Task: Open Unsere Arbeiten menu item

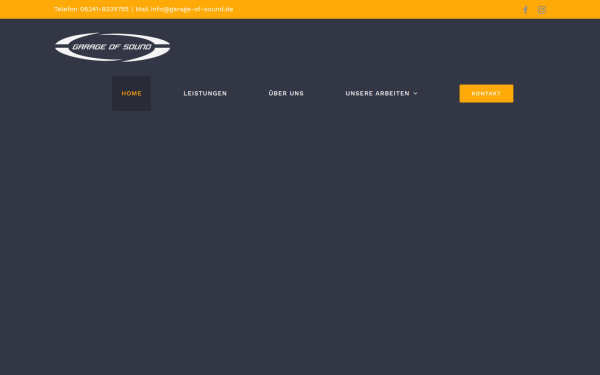Action: (377, 93)
